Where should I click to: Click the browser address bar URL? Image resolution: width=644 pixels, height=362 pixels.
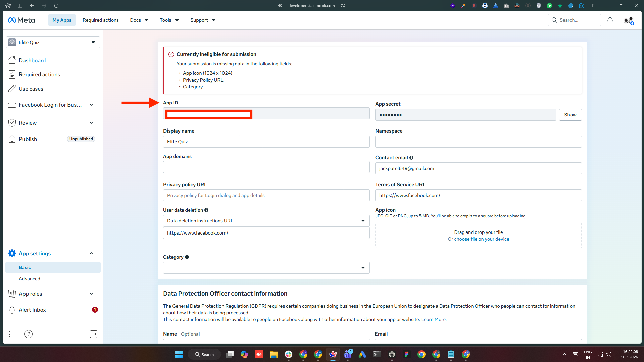311,6
